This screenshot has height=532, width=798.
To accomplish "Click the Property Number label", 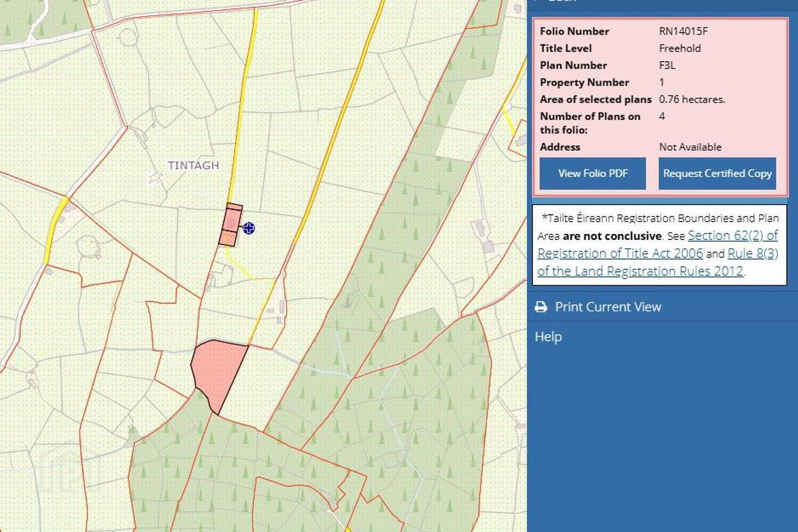I will (x=584, y=82).
